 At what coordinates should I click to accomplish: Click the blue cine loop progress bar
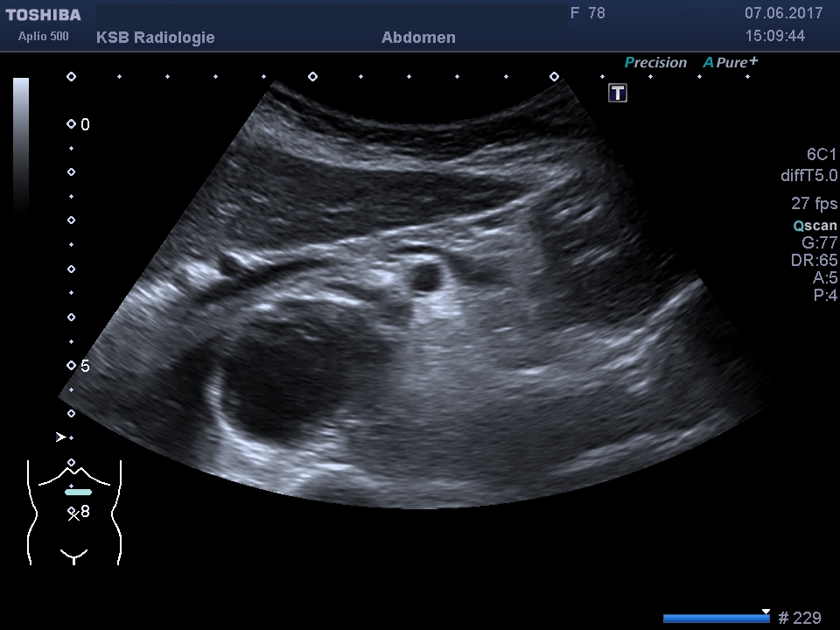coord(717,619)
